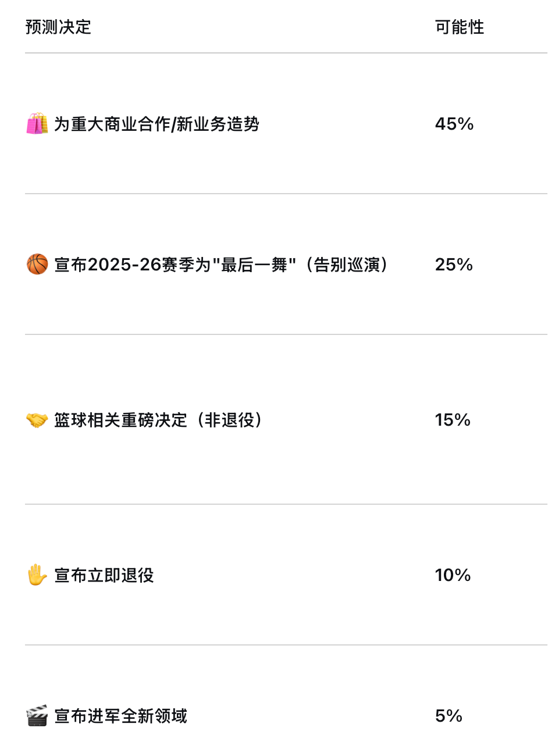Click the 45% probability value
The image size is (548, 756).
pyautogui.click(x=454, y=124)
